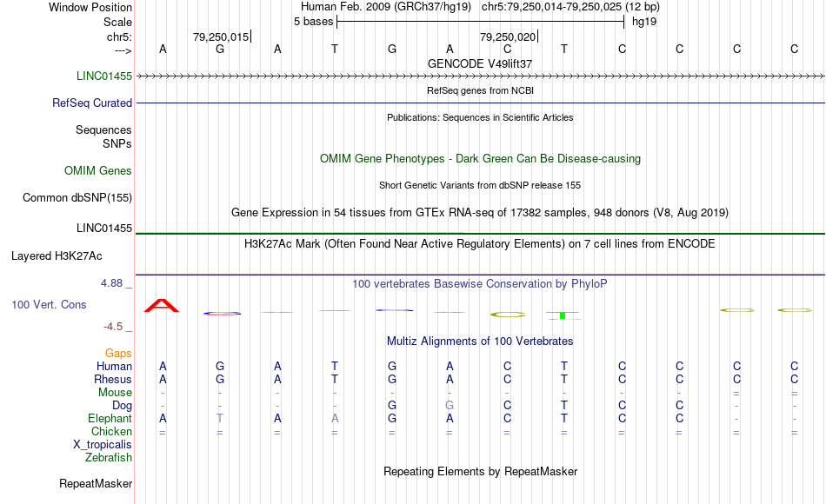The height and width of the screenshot is (504, 826).
Task: Click the chr5: ruler label
Action: coord(120,36)
